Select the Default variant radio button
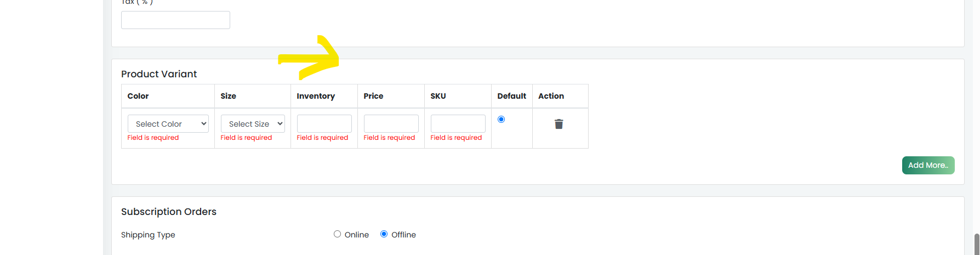The image size is (980, 255). (x=501, y=119)
